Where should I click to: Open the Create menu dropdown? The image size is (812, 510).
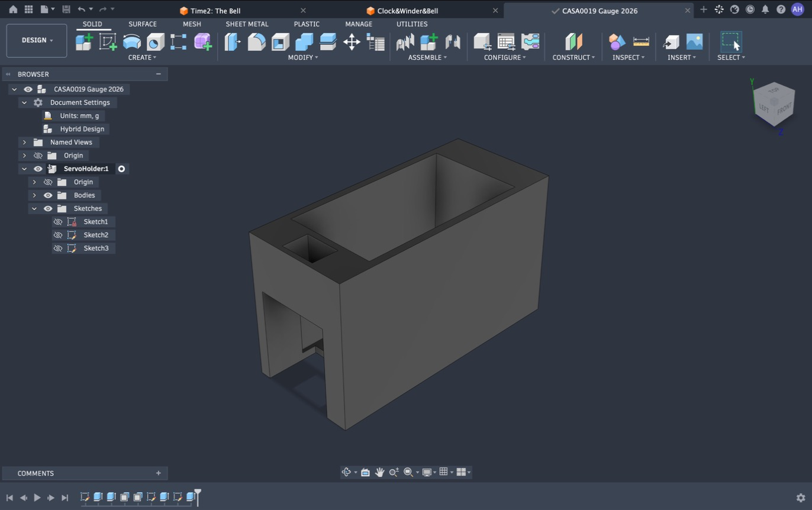[x=142, y=57]
